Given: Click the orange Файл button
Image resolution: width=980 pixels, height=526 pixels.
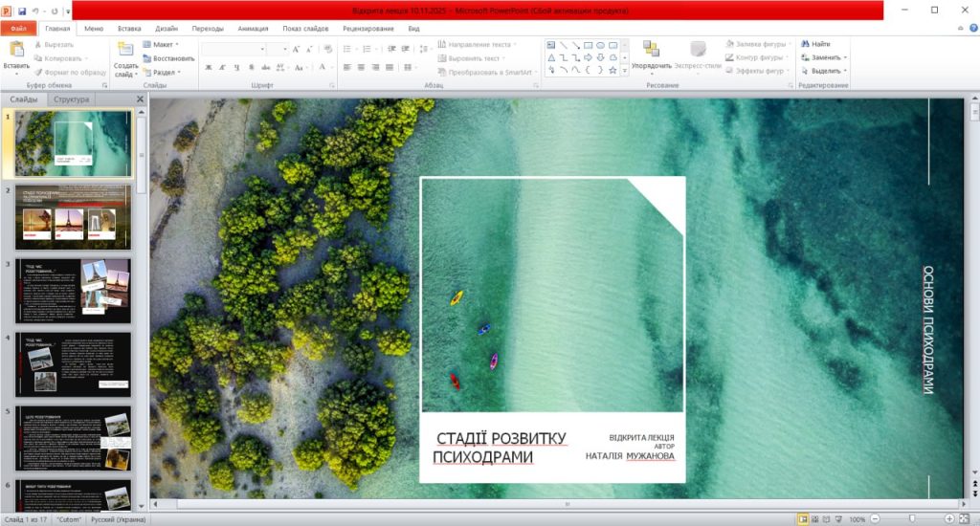Looking at the screenshot, I should [19, 29].
